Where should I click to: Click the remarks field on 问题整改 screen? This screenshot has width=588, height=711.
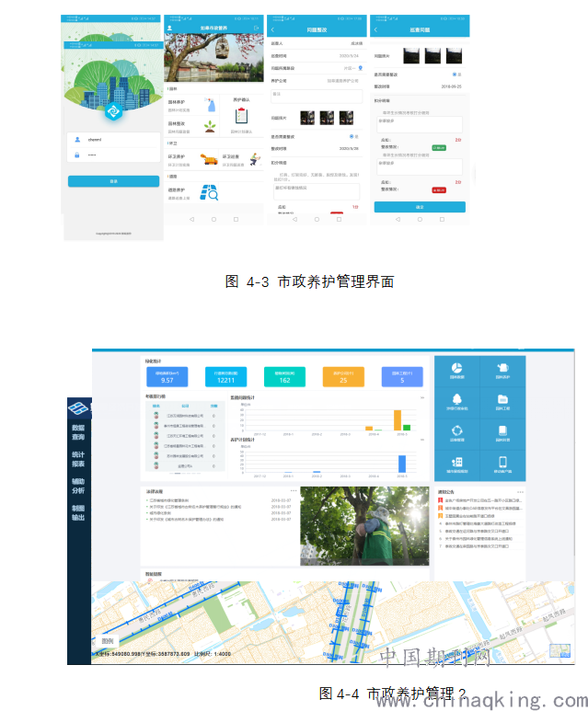click(x=317, y=97)
